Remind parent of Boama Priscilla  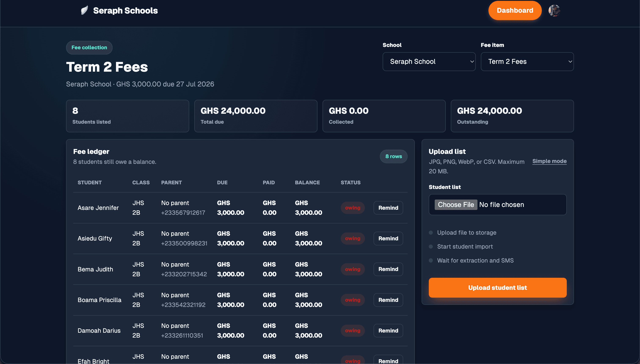click(388, 300)
